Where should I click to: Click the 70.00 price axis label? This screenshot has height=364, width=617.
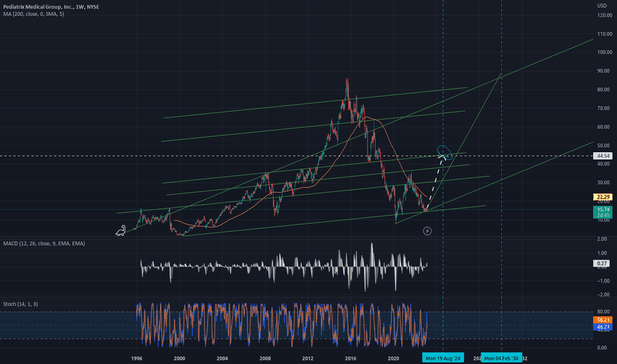pos(604,109)
